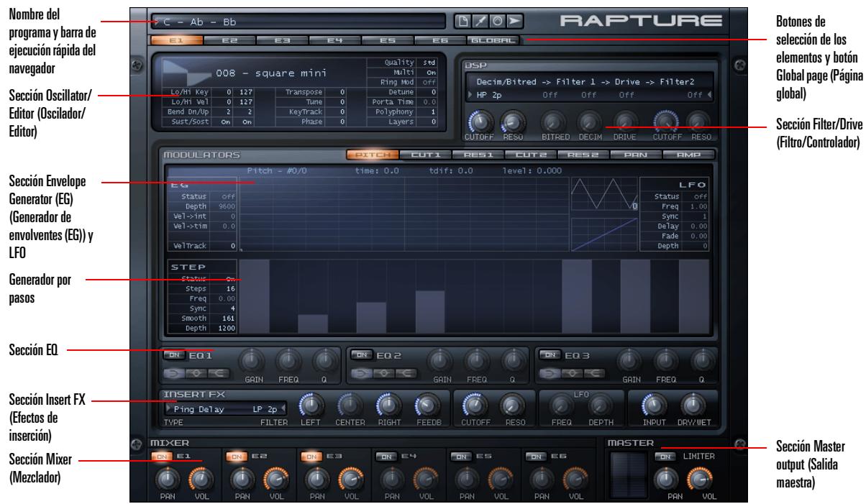866x504 pixels.
Task: Change the Quality std value
Action: (429, 63)
